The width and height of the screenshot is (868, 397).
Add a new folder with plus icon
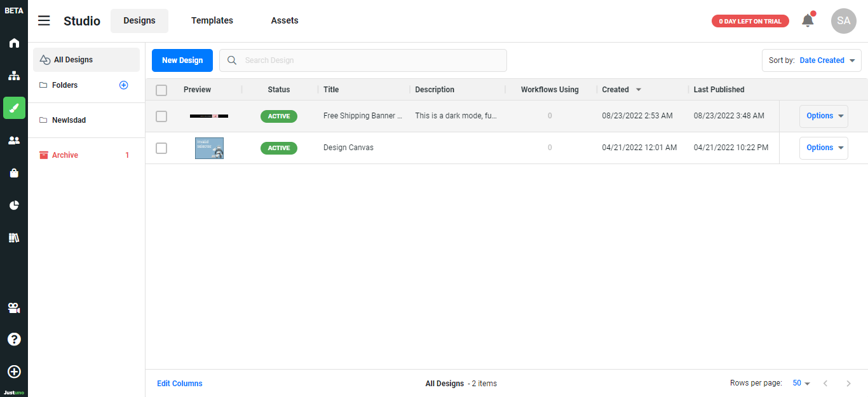click(124, 85)
